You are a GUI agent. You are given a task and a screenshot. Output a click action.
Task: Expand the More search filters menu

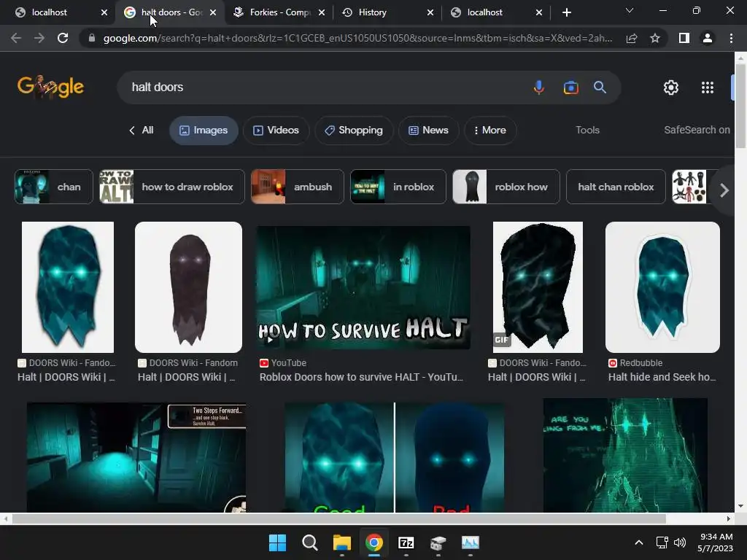pos(490,130)
